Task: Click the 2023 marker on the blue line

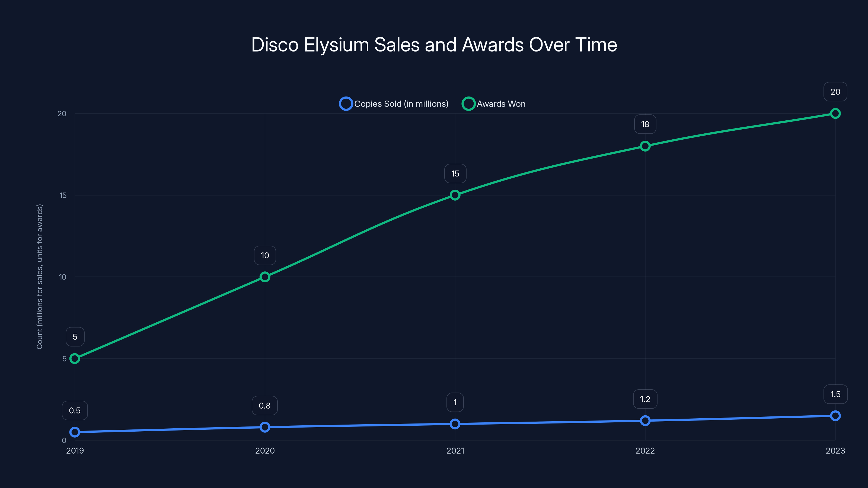Action: 835,416
